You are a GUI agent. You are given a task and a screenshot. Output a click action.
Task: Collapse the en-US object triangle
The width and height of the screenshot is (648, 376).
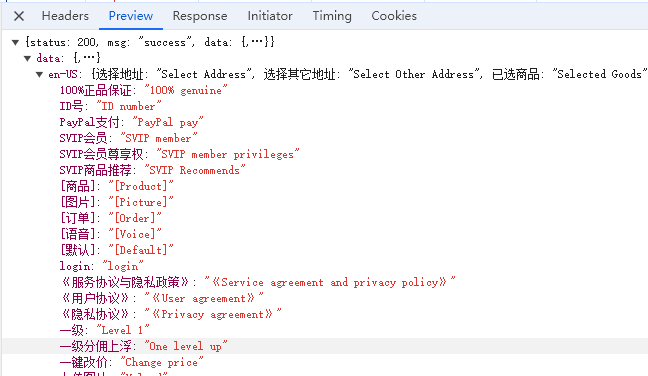[x=39, y=74]
